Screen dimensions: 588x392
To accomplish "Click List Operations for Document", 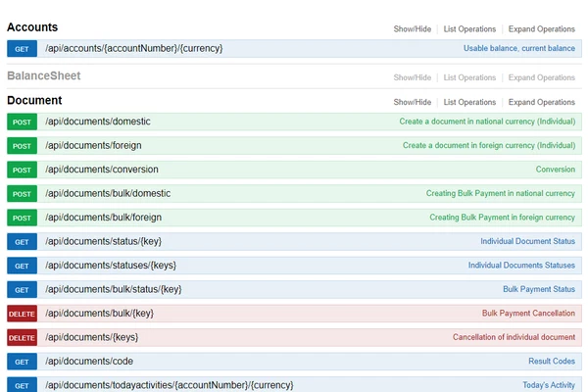I will point(469,102).
